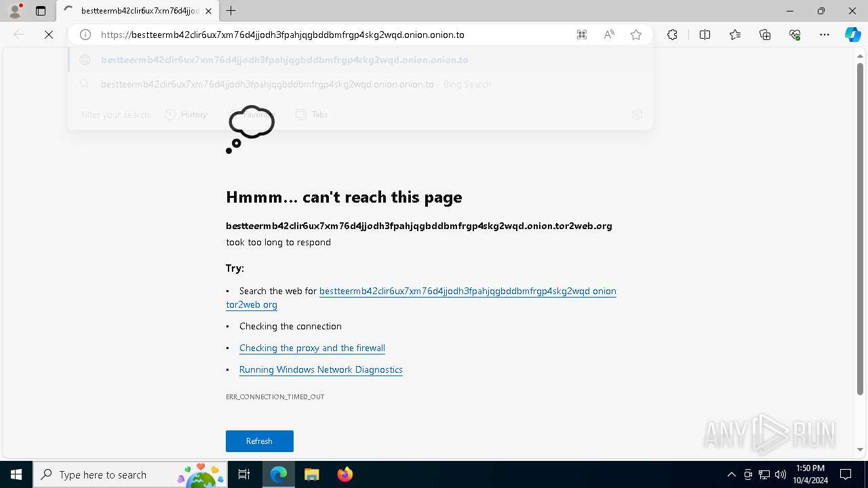Add this page to favorites star

tap(636, 35)
